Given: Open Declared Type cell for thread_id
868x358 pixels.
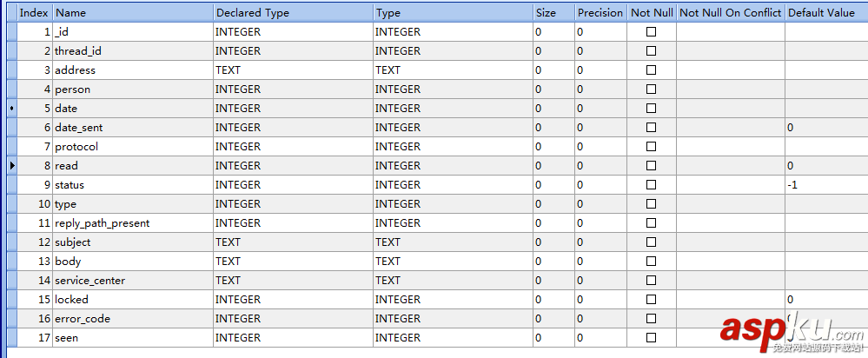Looking at the screenshot, I should click(x=293, y=51).
